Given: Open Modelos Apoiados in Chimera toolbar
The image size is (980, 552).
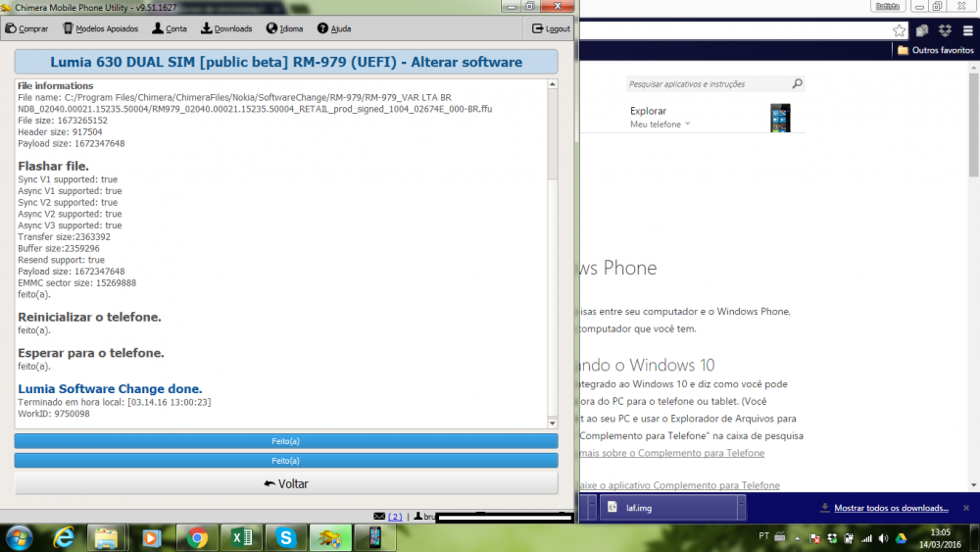Looking at the screenshot, I should coord(101,28).
